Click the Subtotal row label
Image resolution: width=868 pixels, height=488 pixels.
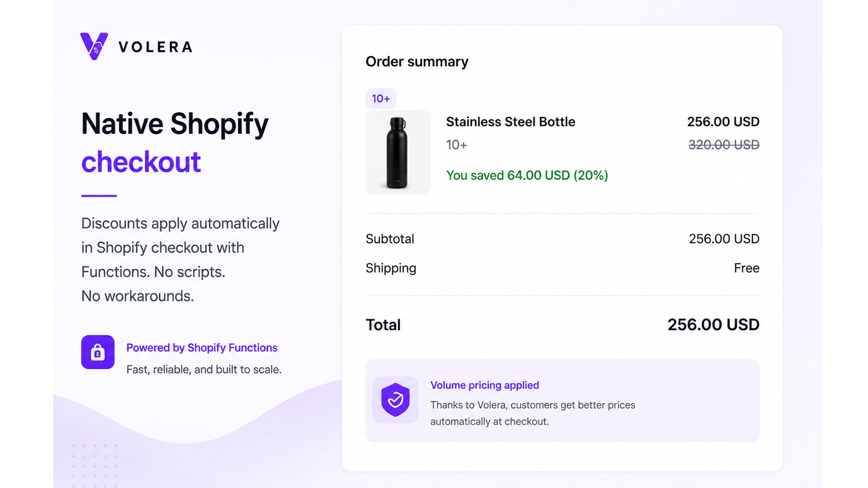point(390,239)
